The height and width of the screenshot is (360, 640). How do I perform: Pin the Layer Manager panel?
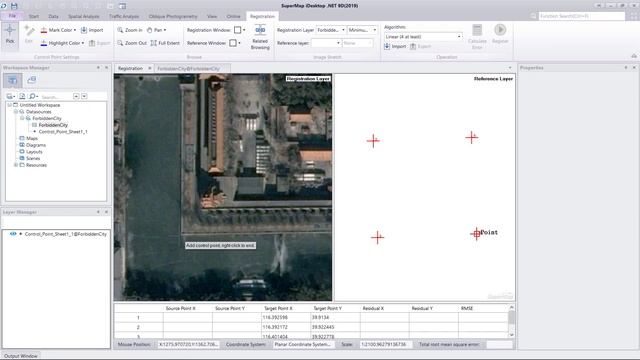(x=98, y=212)
